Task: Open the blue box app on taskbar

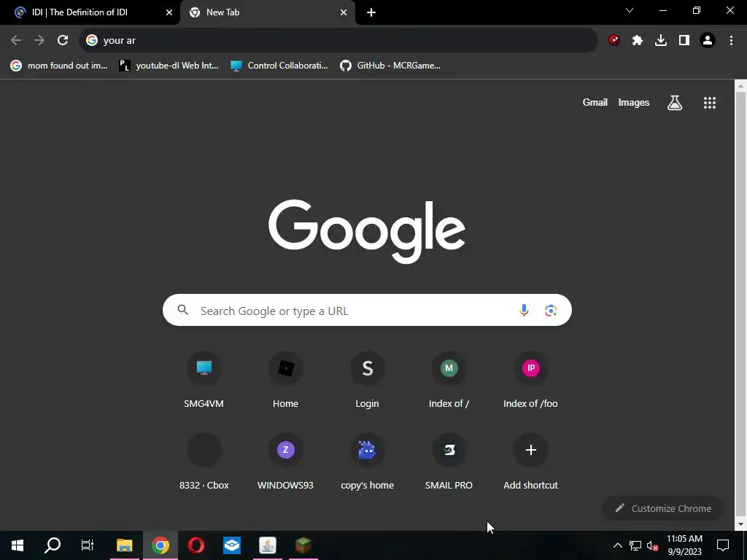Action: [232, 545]
